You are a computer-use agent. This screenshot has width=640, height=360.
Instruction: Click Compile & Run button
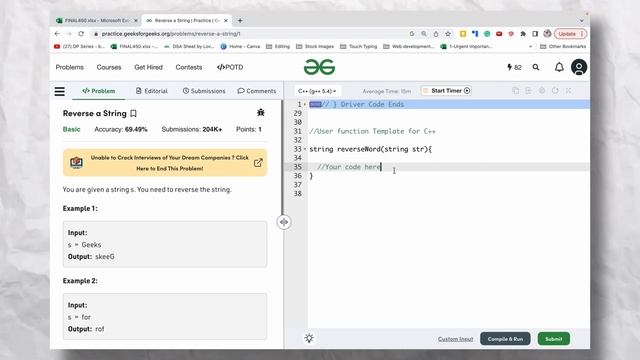505,339
